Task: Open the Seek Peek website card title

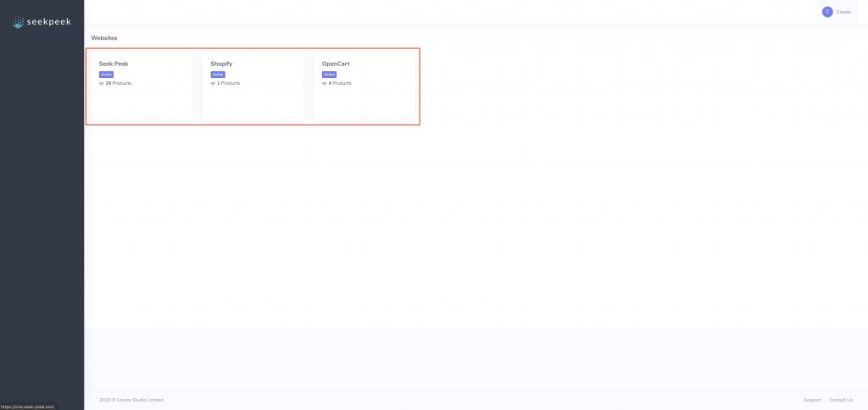Action: pyautogui.click(x=114, y=64)
